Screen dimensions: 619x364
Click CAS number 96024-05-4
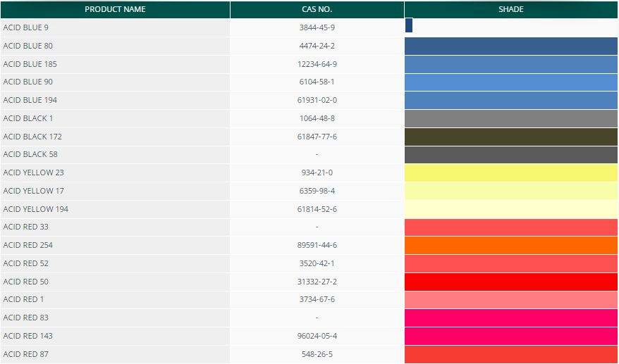pyautogui.click(x=317, y=336)
